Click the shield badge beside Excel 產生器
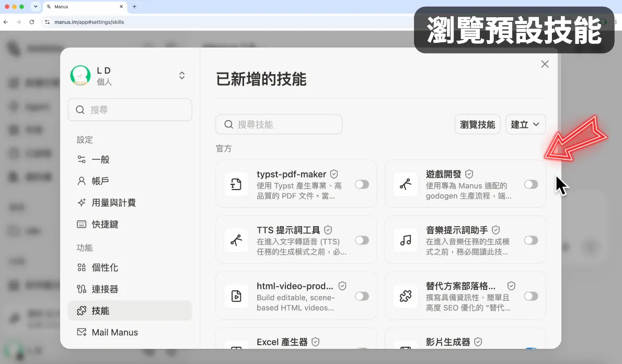Screen dimensions: 622x364 click(x=315, y=342)
